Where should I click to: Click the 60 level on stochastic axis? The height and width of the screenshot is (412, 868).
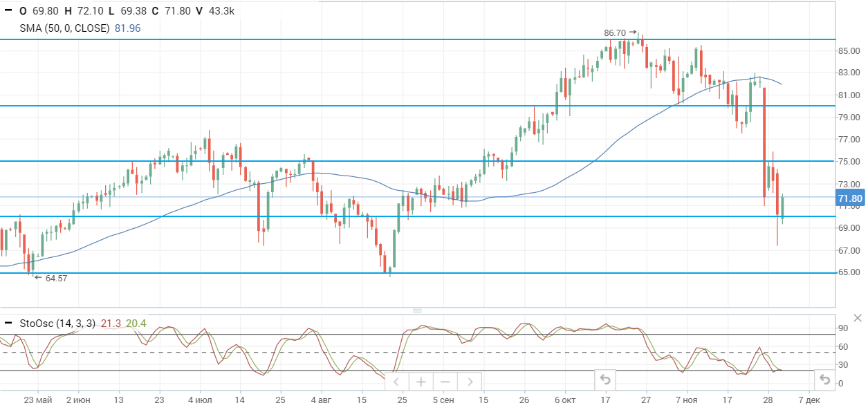pos(842,346)
